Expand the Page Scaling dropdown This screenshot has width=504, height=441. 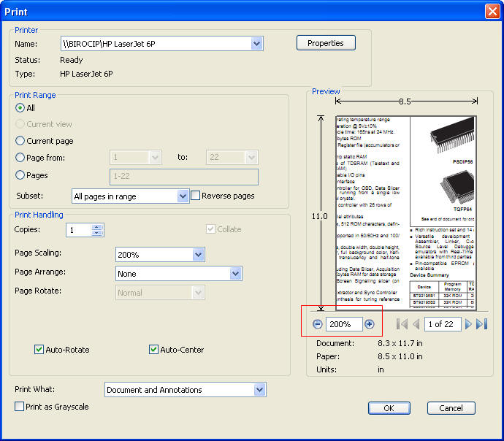(x=198, y=254)
